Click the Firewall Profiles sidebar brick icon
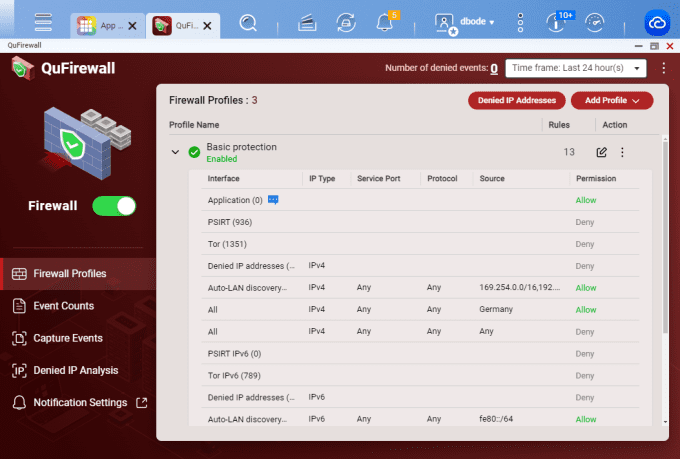Image resolution: width=680 pixels, height=459 pixels. (19, 274)
